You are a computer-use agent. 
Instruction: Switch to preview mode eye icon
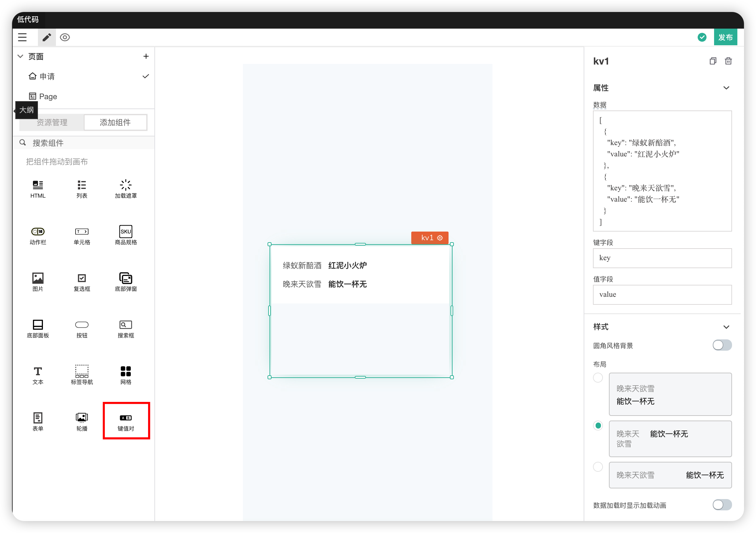[65, 37]
